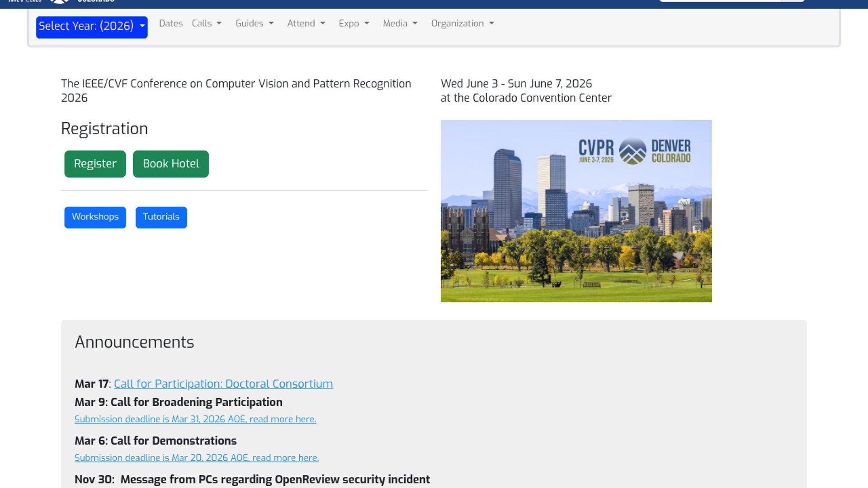Click the mountain logo in banner image
Viewport: 868px width, 488px height.
[632, 151]
